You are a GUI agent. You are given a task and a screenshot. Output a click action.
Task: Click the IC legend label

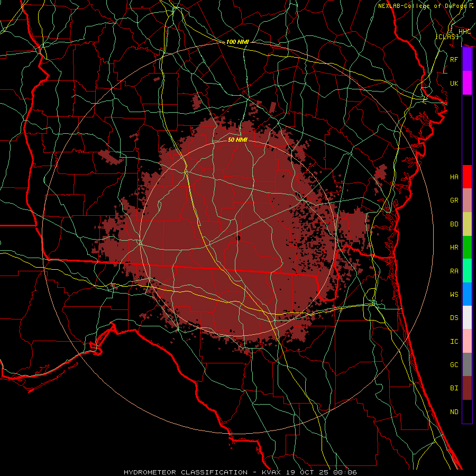(454, 342)
